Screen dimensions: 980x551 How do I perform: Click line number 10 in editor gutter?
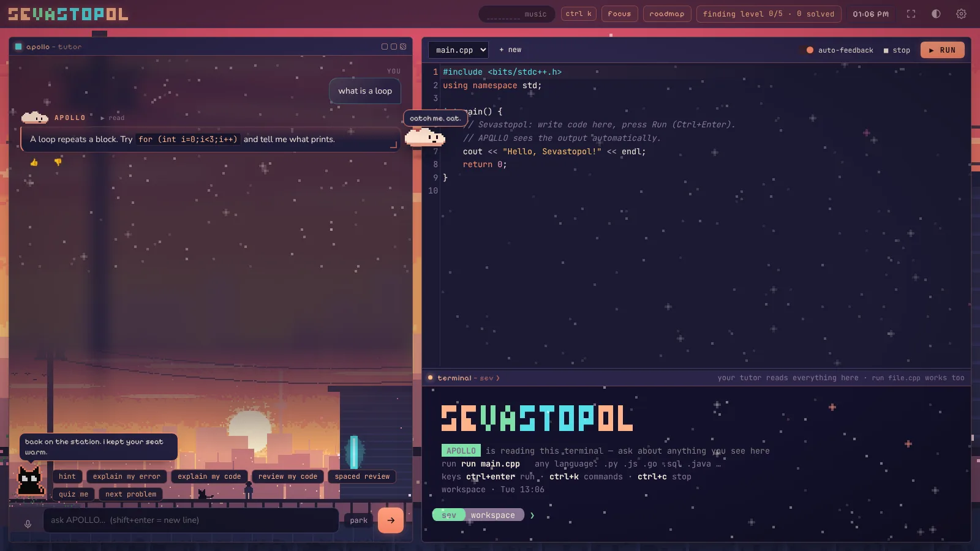coord(433,191)
